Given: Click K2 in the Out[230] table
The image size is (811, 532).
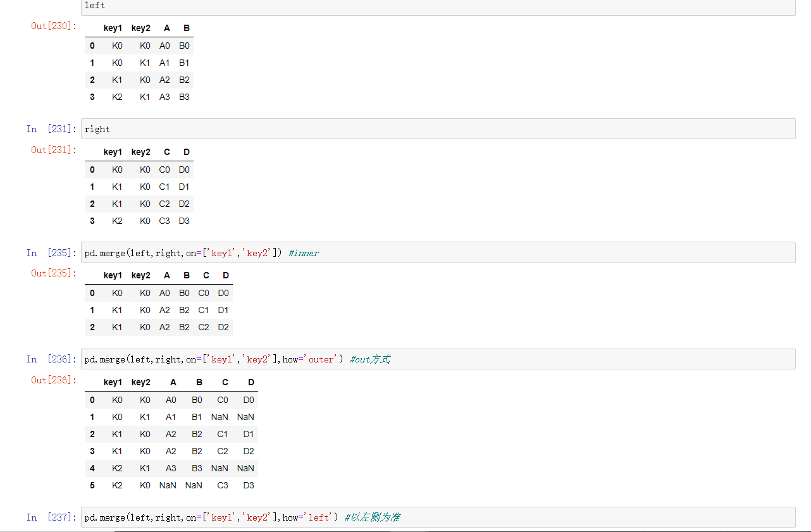Looking at the screenshot, I should [117, 97].
